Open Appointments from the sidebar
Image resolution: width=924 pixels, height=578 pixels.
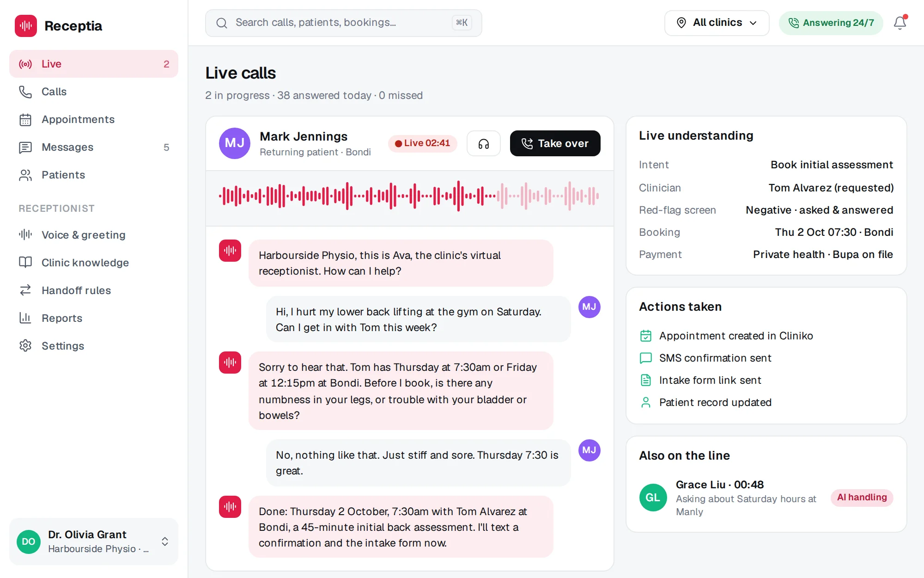point(94,119)
